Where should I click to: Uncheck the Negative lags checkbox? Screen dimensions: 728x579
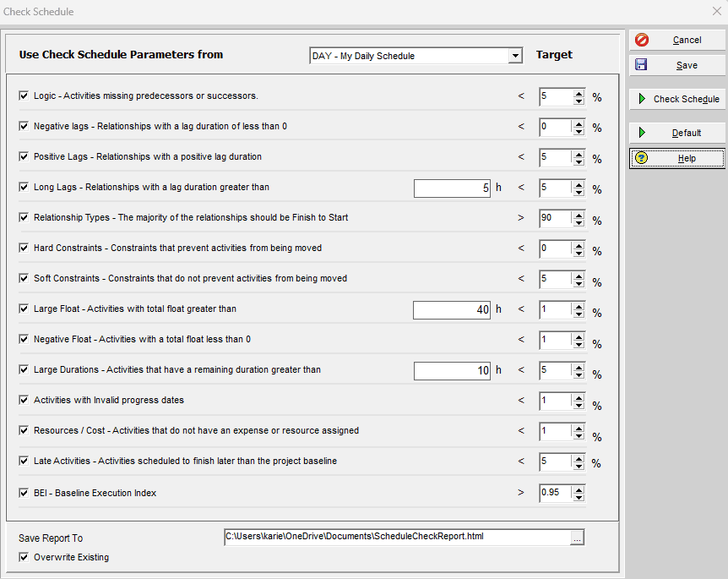pyautogui.click(x=24, y=126)
